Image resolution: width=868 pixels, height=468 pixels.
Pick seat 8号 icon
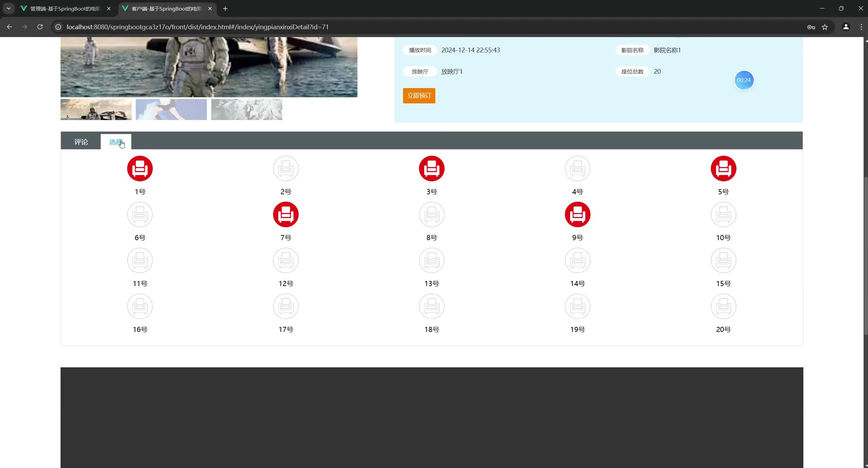coord(432,215)
